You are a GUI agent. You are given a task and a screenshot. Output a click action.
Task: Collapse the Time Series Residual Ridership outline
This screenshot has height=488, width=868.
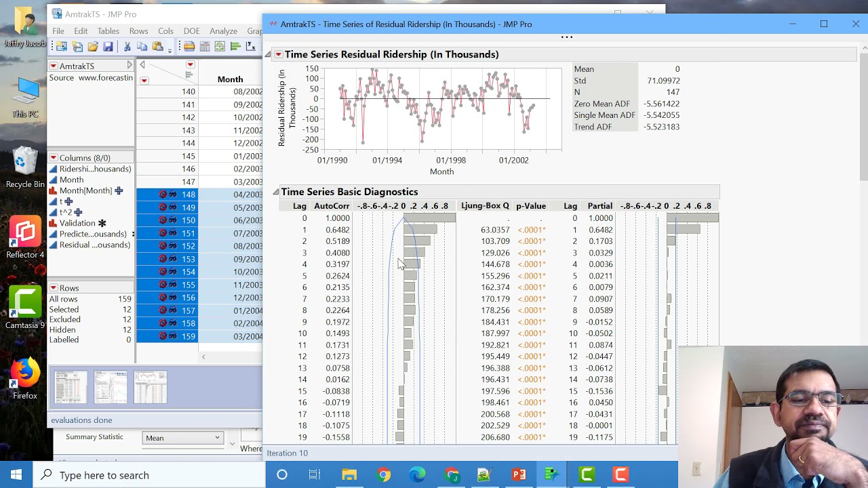pos(268,54)
